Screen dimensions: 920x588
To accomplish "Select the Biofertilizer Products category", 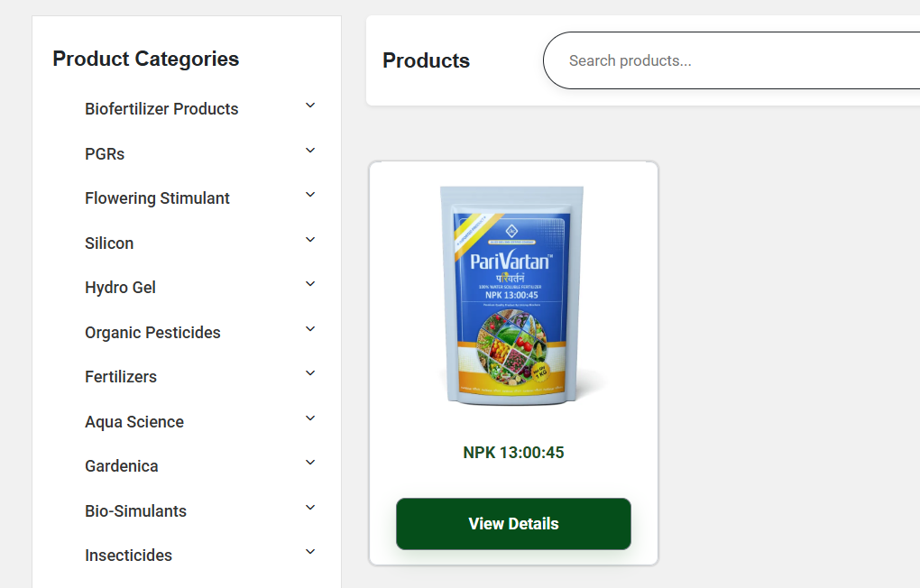I will pos(161,109).
